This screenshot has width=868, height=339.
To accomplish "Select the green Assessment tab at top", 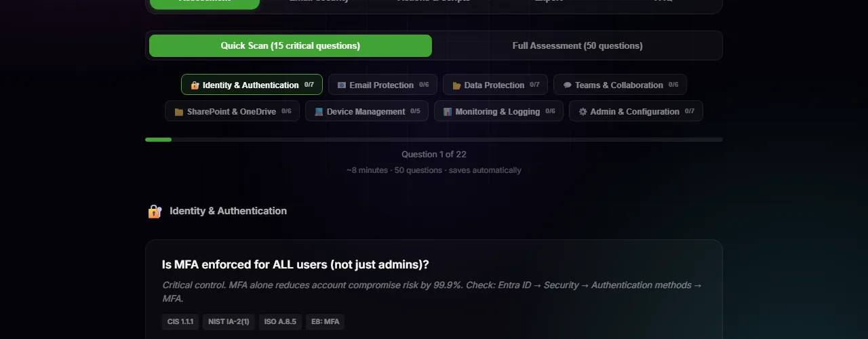I will coord(204,2).
